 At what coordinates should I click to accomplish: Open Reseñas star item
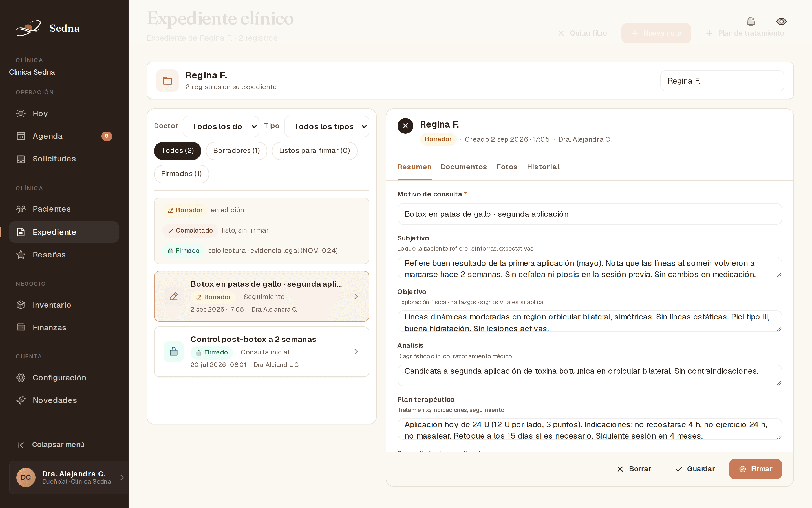pos(64,255)
